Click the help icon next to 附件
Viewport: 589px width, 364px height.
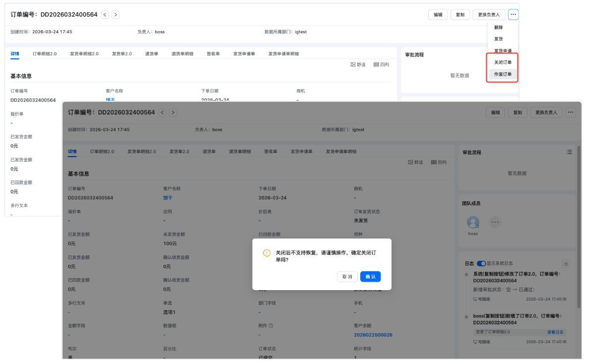pyautogui.click(x=271, y=326)
